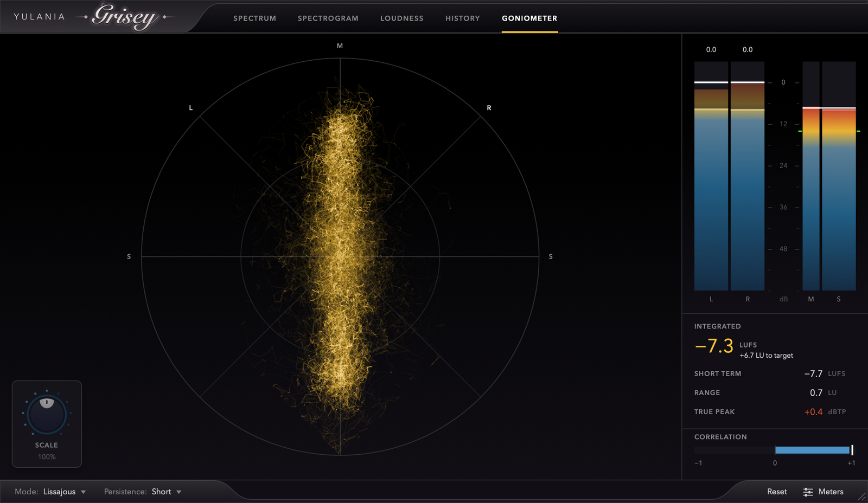Click the YULANIA brand text
868x503 pixels.
click(39, 17)
